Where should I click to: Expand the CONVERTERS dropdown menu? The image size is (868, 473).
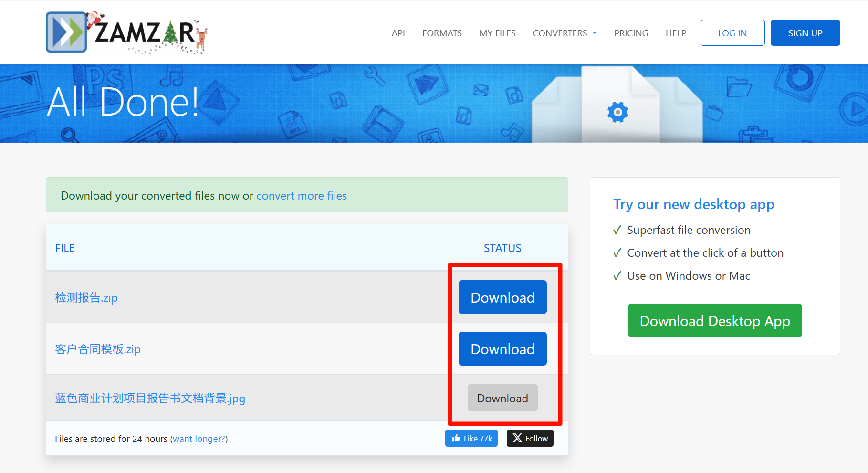pos(565,33)
